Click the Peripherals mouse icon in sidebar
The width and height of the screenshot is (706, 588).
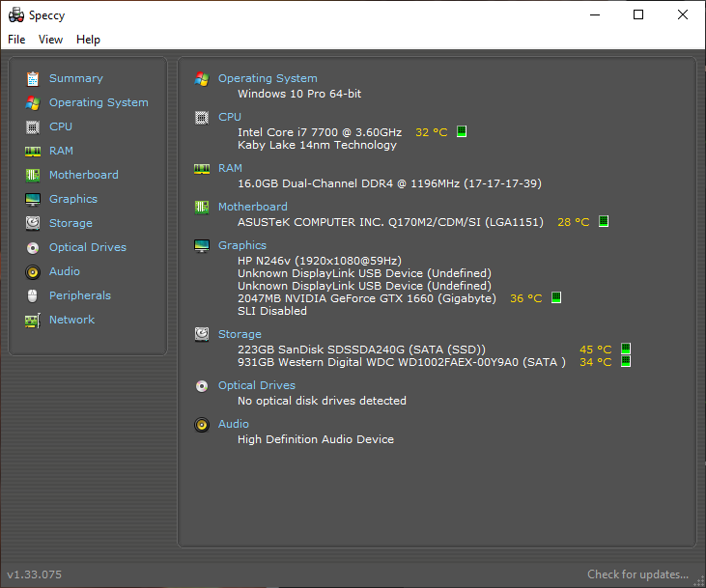coord(33,295)
